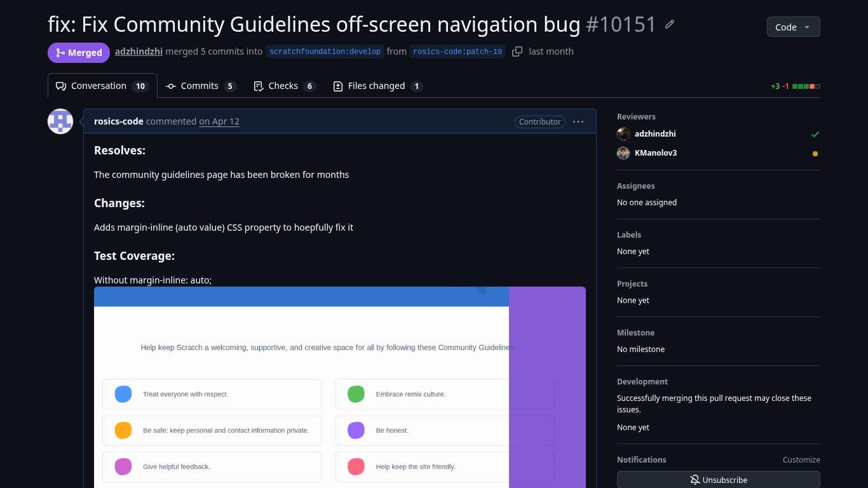Open the scratchfoundation:develop base branch link
This screenshot has width=868, height=488.
coord(325,51)
